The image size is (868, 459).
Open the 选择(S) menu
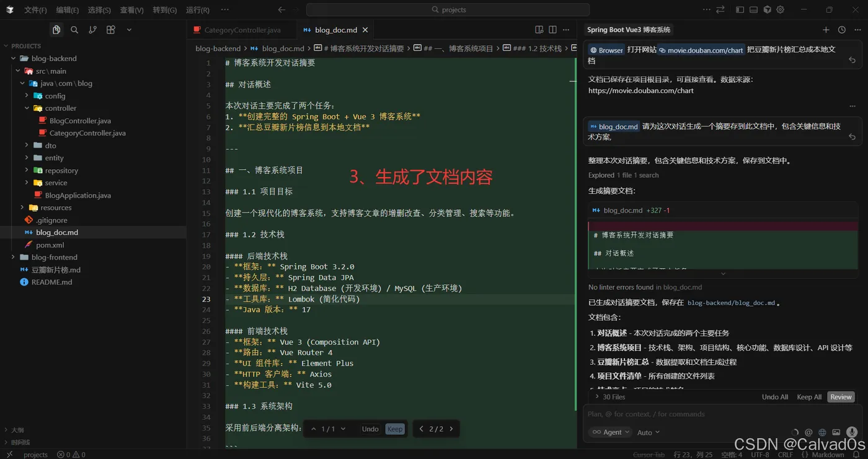tap(99, 10)
